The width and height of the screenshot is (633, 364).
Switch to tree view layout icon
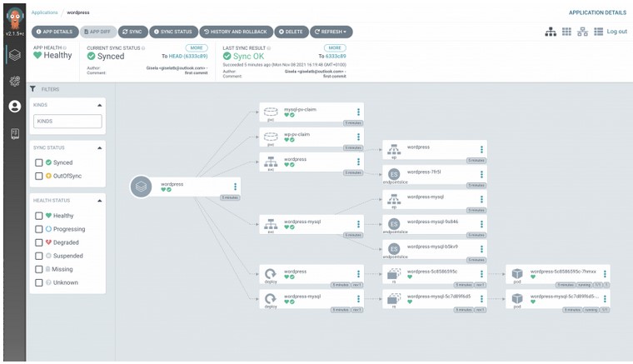coord(551,32)
